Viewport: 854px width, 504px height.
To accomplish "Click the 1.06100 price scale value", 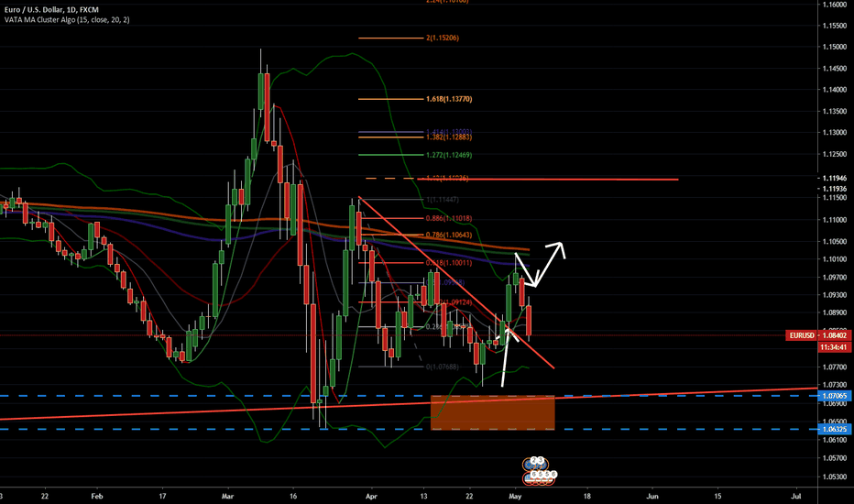I will pos(835,440).
